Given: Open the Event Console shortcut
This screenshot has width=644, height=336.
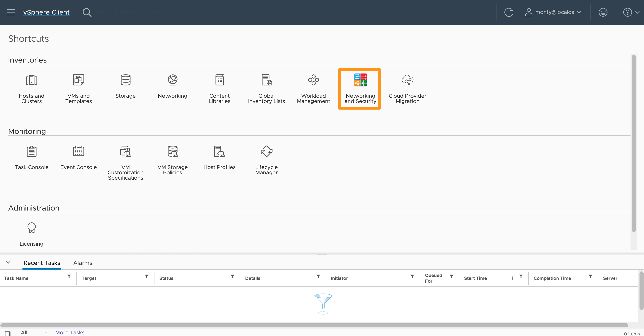Looking at the screenshot, I should tap(78, 158).
